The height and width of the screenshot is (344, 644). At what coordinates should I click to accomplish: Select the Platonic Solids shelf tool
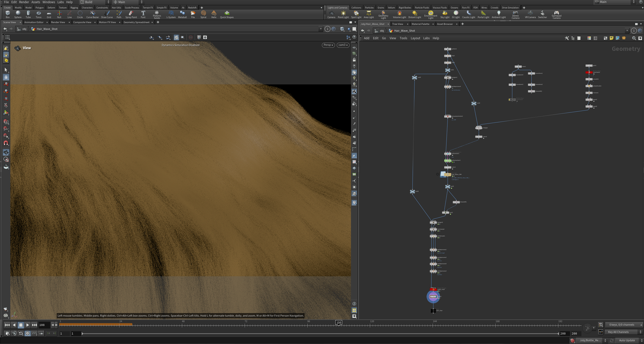click(157, 15)
